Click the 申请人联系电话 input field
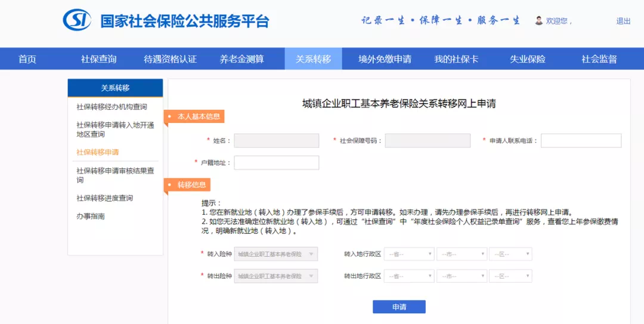644x324 pixels. (x=581, y=141)
